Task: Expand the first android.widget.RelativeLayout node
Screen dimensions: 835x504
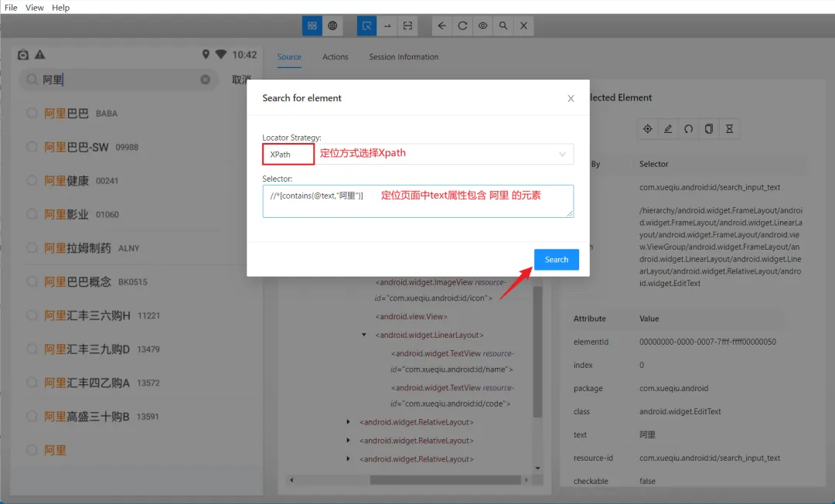Action: pyautogui.click(x=348, y=422)
